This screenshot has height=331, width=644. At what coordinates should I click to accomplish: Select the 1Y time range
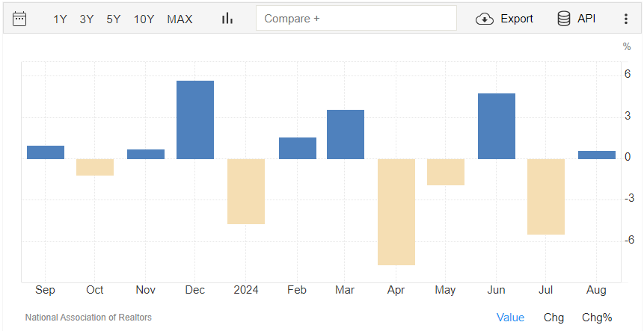point(60,19)
